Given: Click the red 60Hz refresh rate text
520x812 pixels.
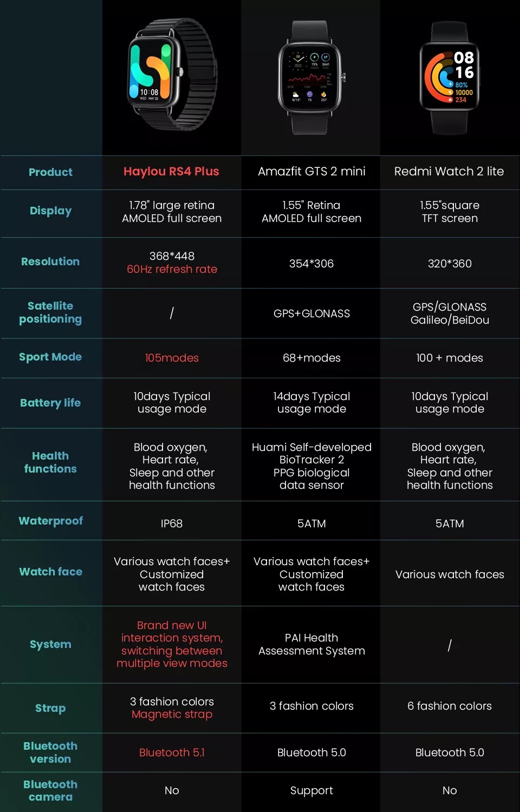Looking at the screenshot, I should 172,269.
